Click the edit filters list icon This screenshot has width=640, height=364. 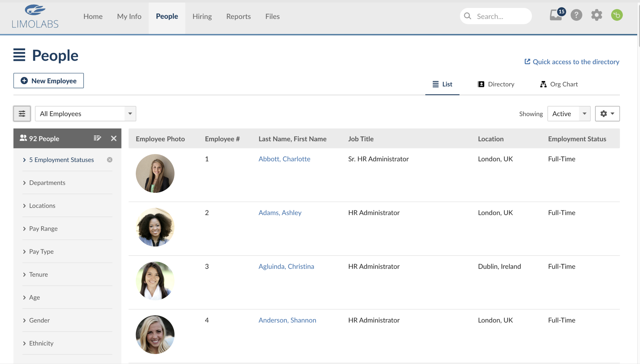[97, 138]
